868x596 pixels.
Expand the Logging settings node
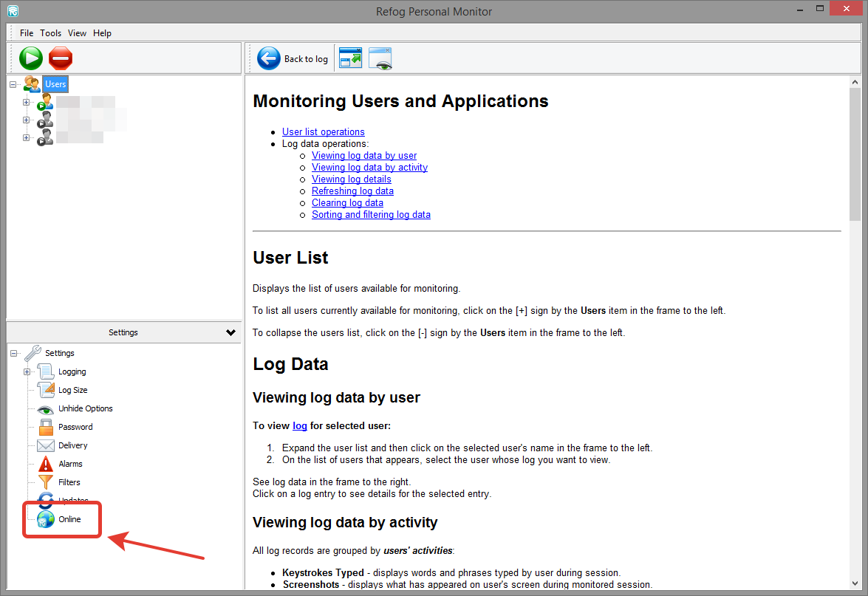click(27, 372)
